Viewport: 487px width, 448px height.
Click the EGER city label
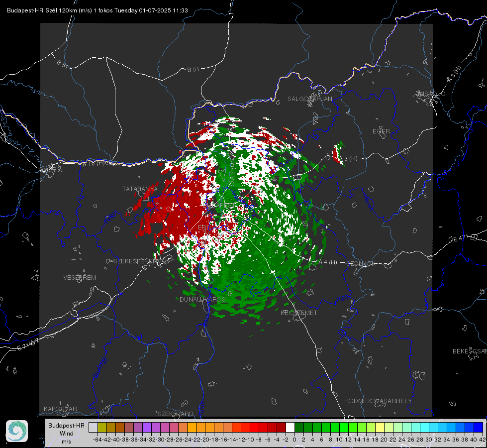tap(381, 131)
